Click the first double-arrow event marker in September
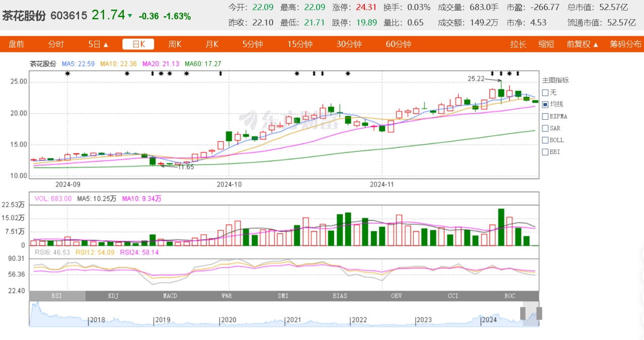This screenshot has height=340, width=644. [152, 73]
